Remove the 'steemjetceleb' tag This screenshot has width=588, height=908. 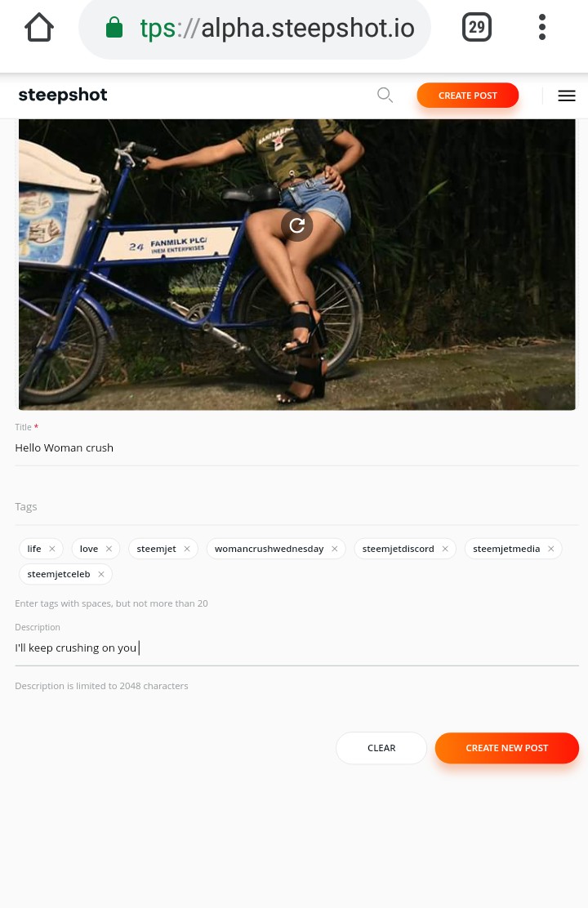(x=100, y=574)
